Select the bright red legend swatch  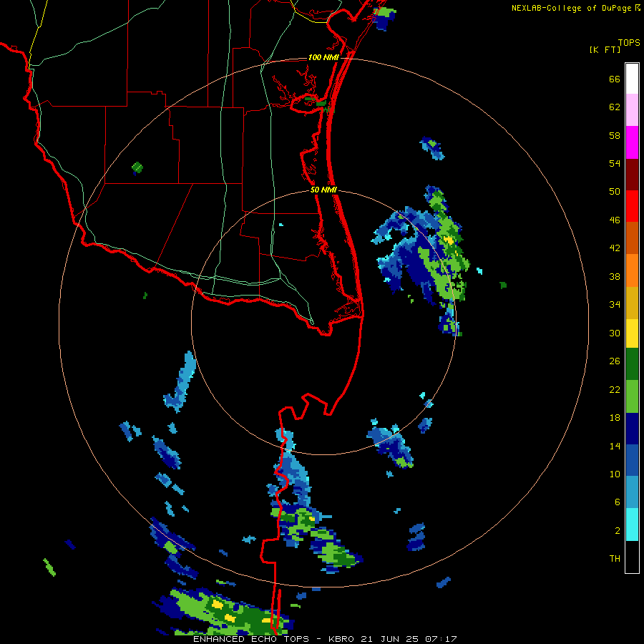632,206
